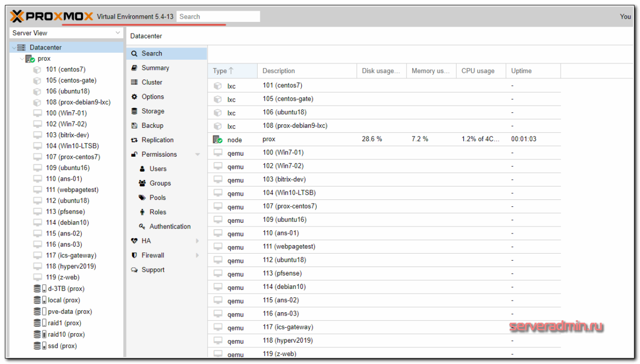The width and height of the screenshot is (640, 364).
Task: Collapse the Permissions submenu arrow
Action: click(198, 155)
